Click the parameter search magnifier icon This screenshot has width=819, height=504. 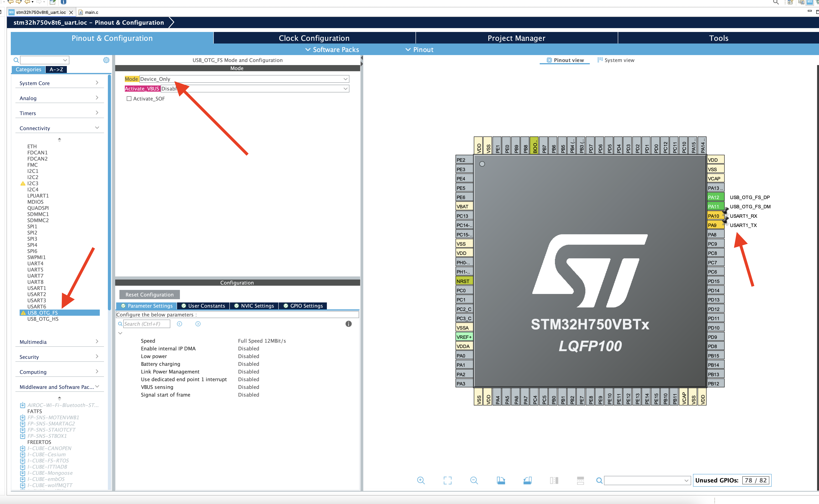[x=120, y=324]
